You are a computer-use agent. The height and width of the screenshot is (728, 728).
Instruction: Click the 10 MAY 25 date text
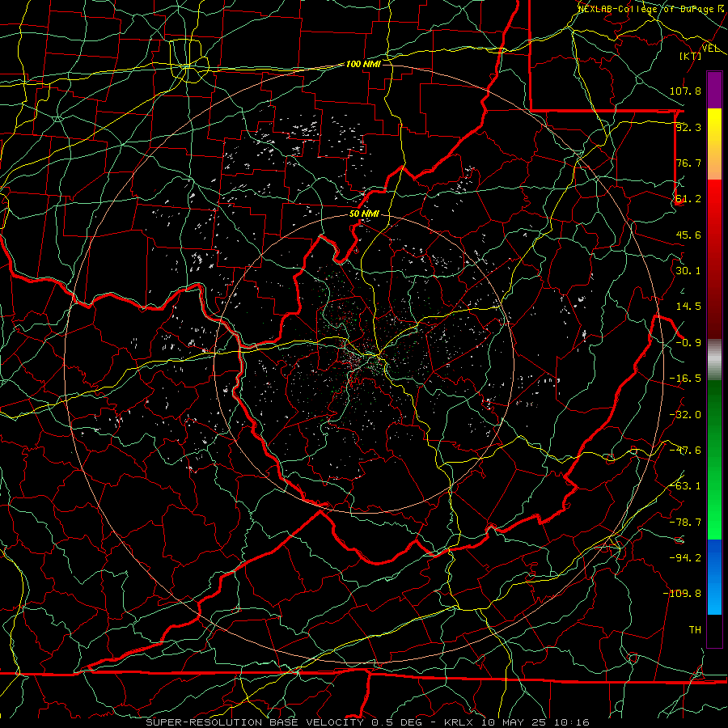[x=514, y=722]
